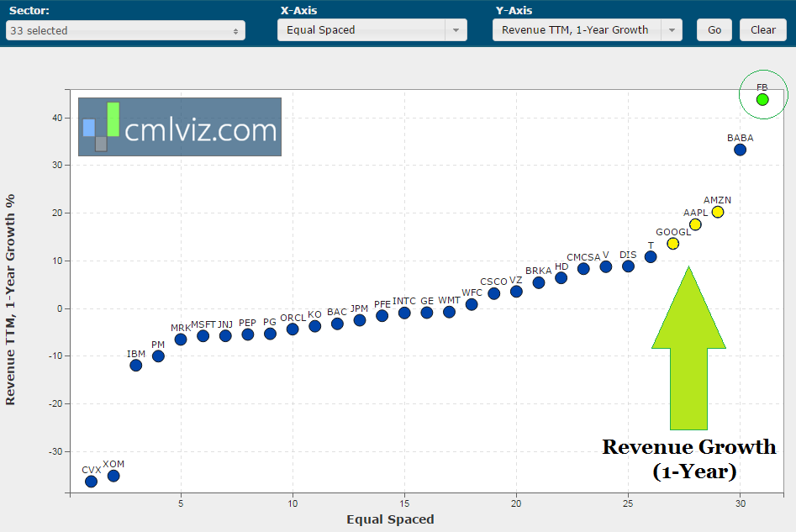Click the 'Revenue TTM, 1-Year Growth %' axis title
Screen dimensions: 796x532
(x=10, y=299)
